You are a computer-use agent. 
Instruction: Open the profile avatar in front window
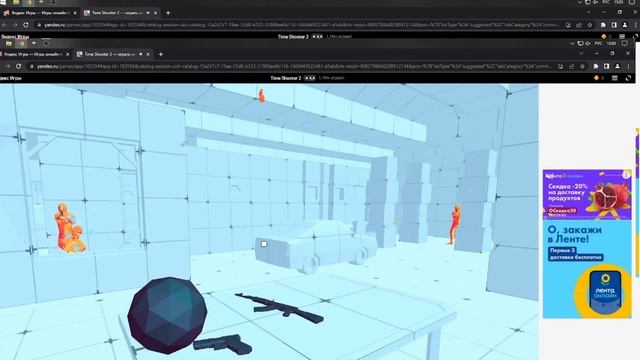618,66
